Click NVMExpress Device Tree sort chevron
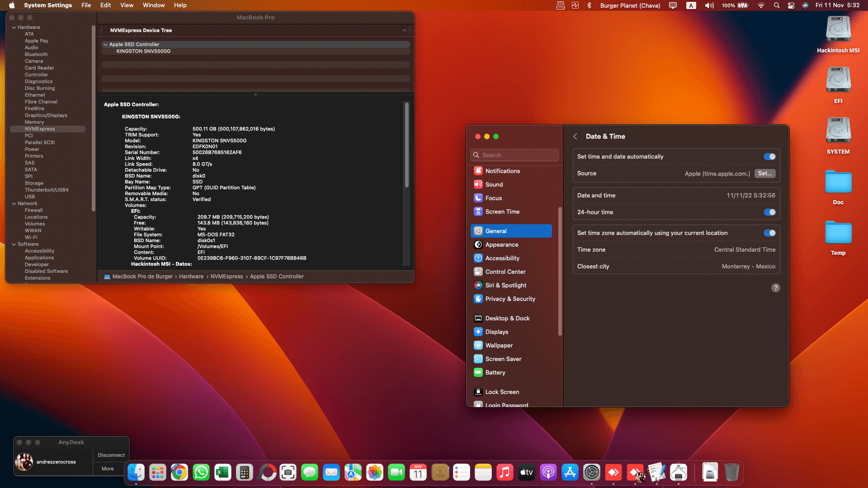The image size is (868, 488). click(x=404, y=30)
